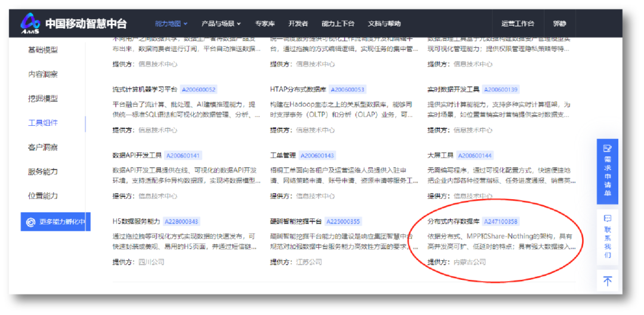
Task: Click the A200600053 ID tag
Action: click(x=348, y=89)
